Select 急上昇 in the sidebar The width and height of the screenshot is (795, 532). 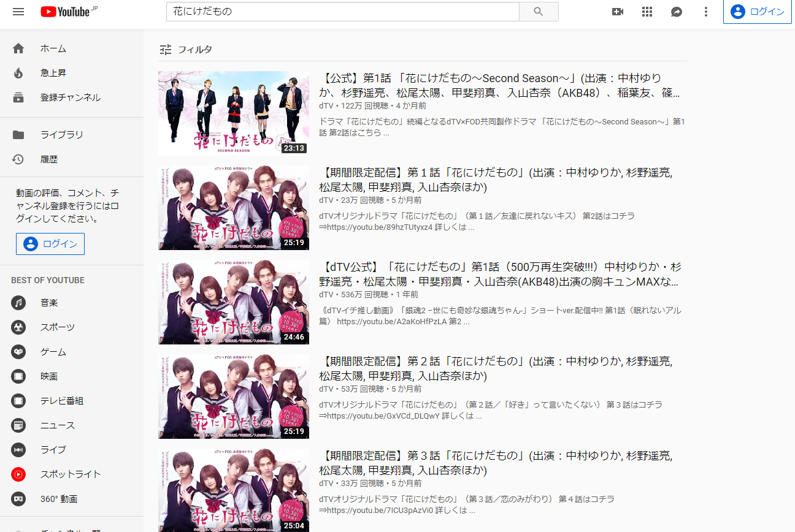point(53,73)
